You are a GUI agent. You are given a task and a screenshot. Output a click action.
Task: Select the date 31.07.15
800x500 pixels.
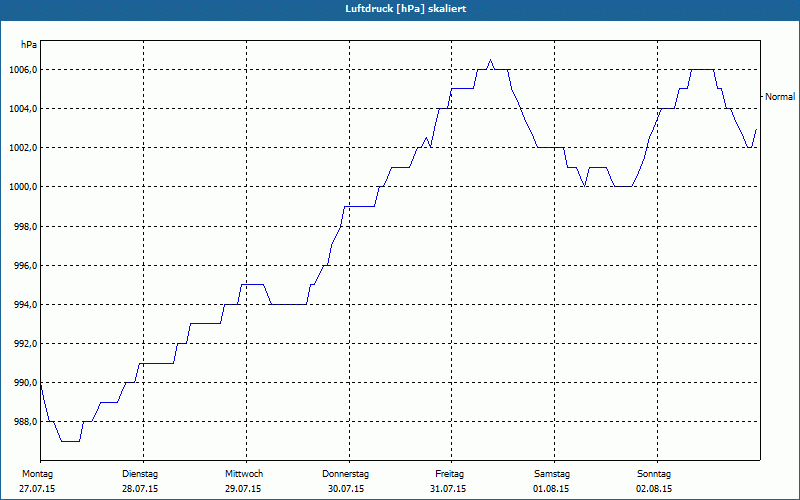pos(448,489)
